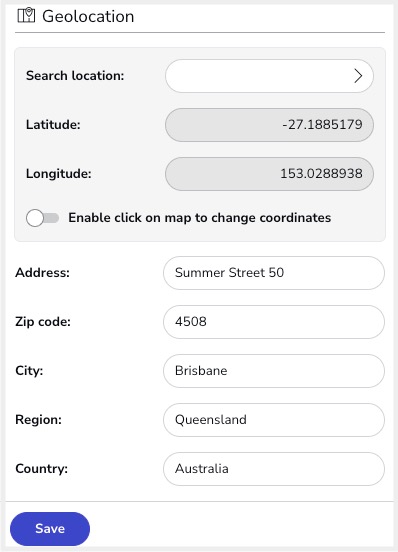Click the 'Longitude:' label
The height and width of the screenshot is (552, 398).
[58, 174]
